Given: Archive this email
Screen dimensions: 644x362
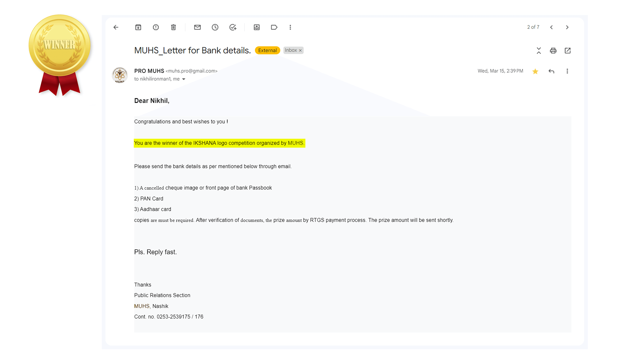Looking at the screenshot, I should click(x=138, y=27).
